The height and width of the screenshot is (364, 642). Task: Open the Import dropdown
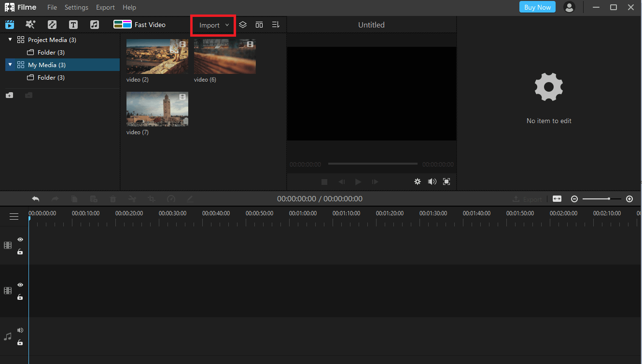point(212,25)
